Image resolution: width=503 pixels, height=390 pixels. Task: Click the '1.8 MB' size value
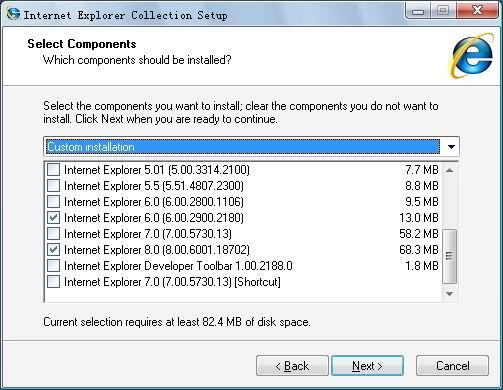(x=422, y=266)
